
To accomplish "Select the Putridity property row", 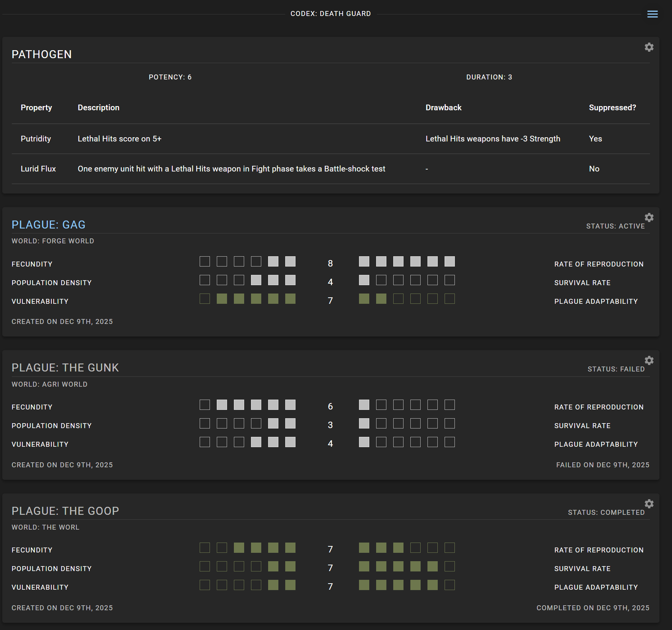I will click(330, 139).
